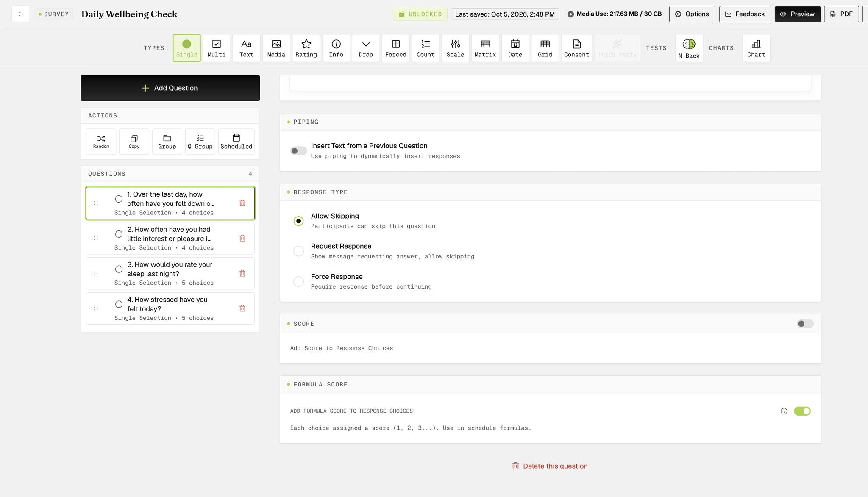Image resolution: width=868 pixels, height=497 pixels.
Task: Click the Copy action icon
Action: point(134,142)
